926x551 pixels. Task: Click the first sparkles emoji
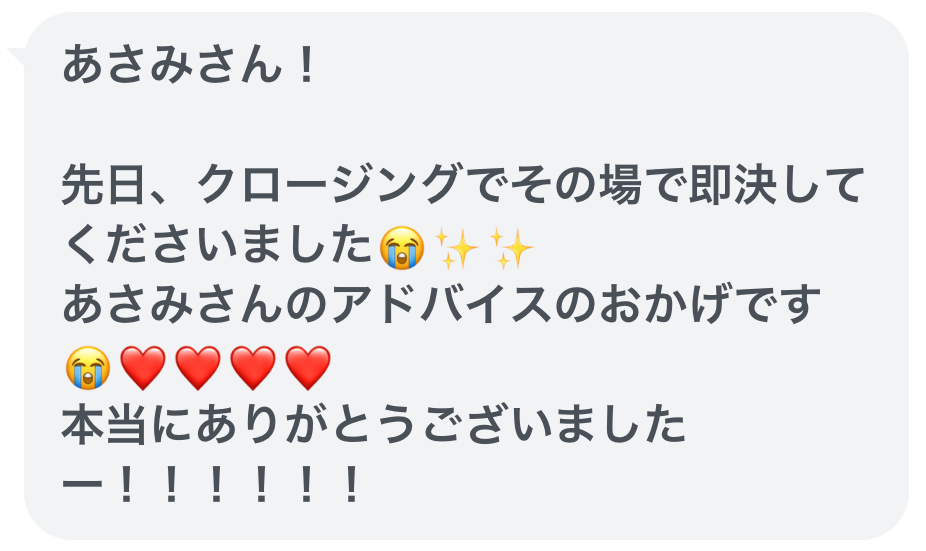click(457, 248)
